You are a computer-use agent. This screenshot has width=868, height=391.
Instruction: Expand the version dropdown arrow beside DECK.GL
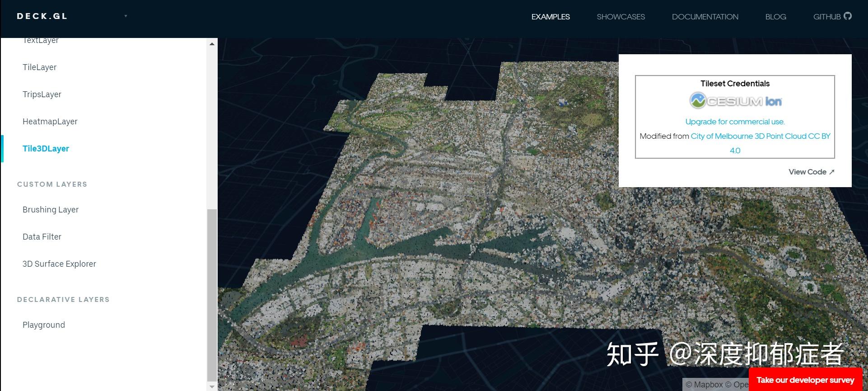(x=126, y=16)
